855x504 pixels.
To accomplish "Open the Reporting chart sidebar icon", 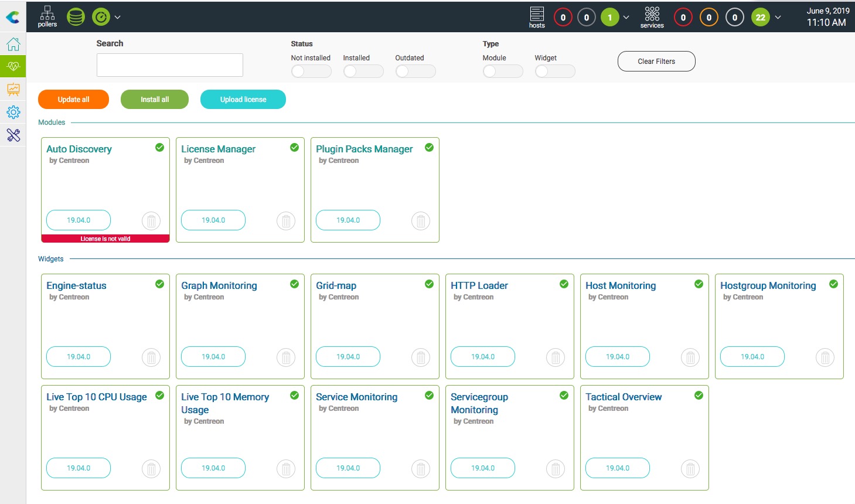I will (13, 89).
